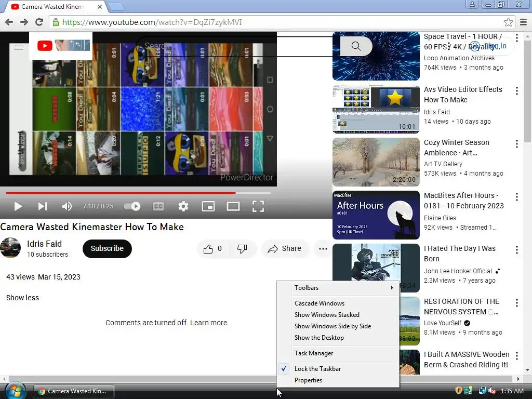The width and height of the screenshot is (532, 399).
Task: Reload the page
Action: click(x=39, y=22)
